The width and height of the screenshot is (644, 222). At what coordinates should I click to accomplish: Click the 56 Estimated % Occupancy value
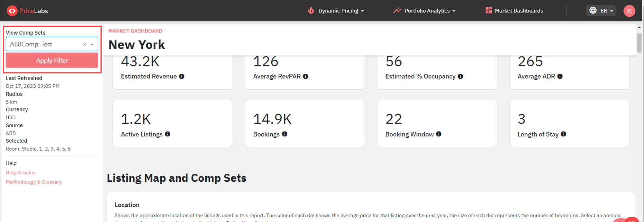(394, 61)
